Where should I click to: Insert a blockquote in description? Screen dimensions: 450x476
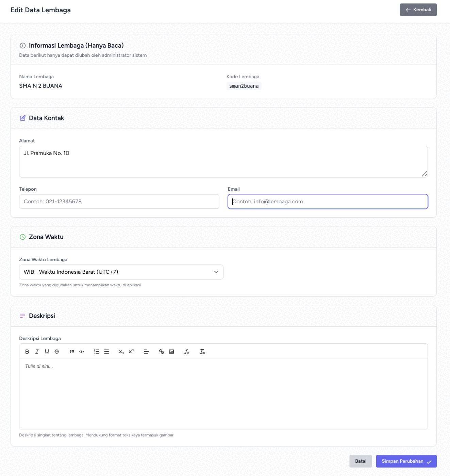click(72, 352)
